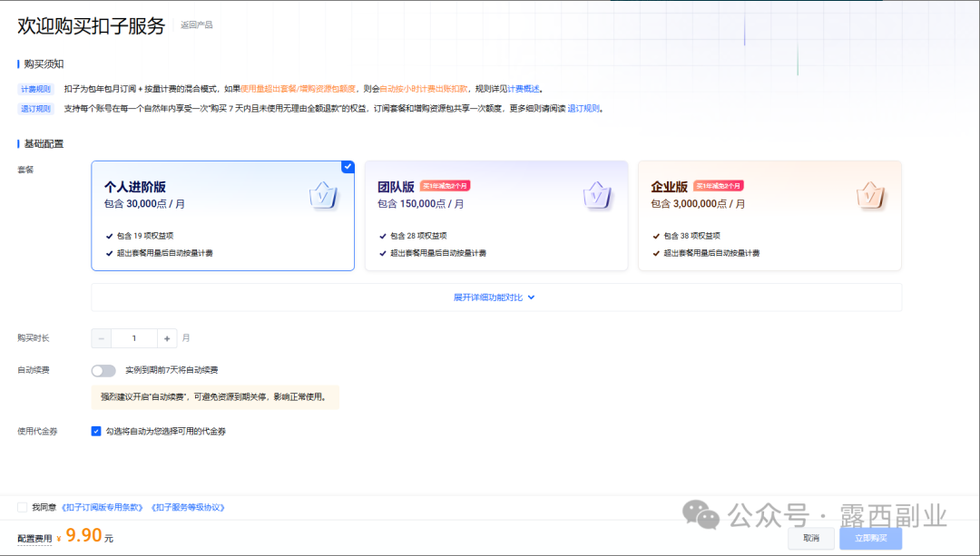Click the shopping bag icon on 个人进阶版 card
Viewport: 980px width, 556px height.
click(x=324, y=195)
